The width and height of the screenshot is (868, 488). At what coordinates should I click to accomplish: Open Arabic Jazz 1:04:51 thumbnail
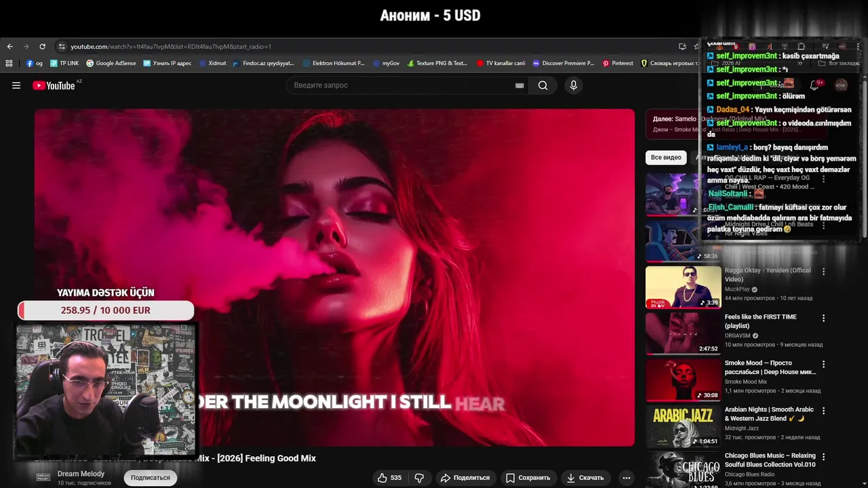683,426
